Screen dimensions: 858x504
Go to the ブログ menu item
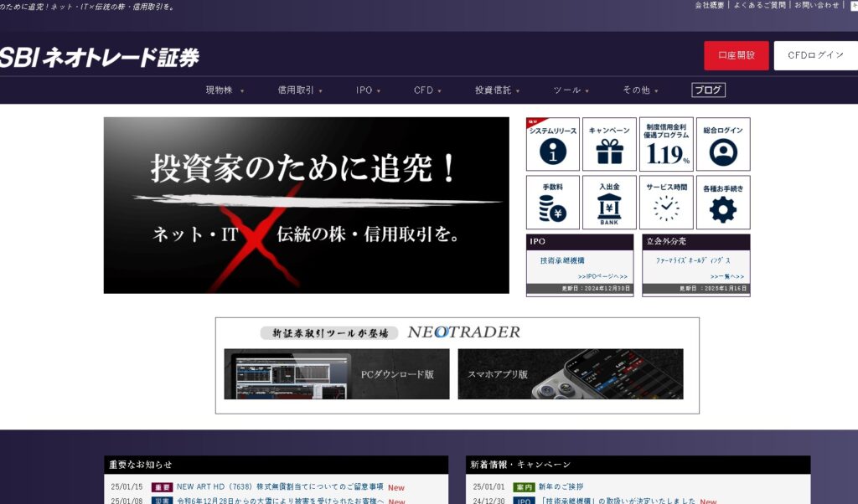click(x=708, y=90)
